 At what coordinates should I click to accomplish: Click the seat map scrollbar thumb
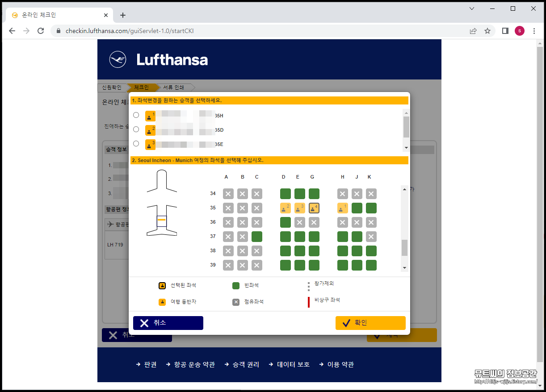click(x=405, y=248)
